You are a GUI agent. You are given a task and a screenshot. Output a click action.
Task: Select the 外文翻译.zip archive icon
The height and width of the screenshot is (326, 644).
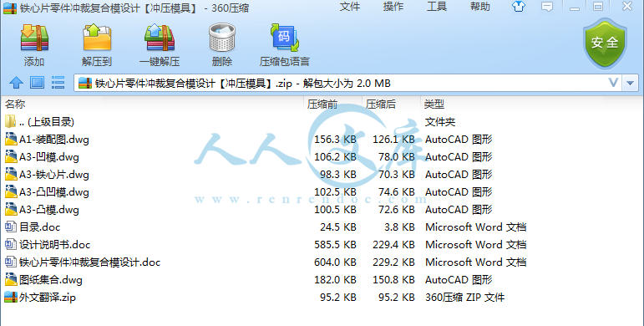(11, 298)
